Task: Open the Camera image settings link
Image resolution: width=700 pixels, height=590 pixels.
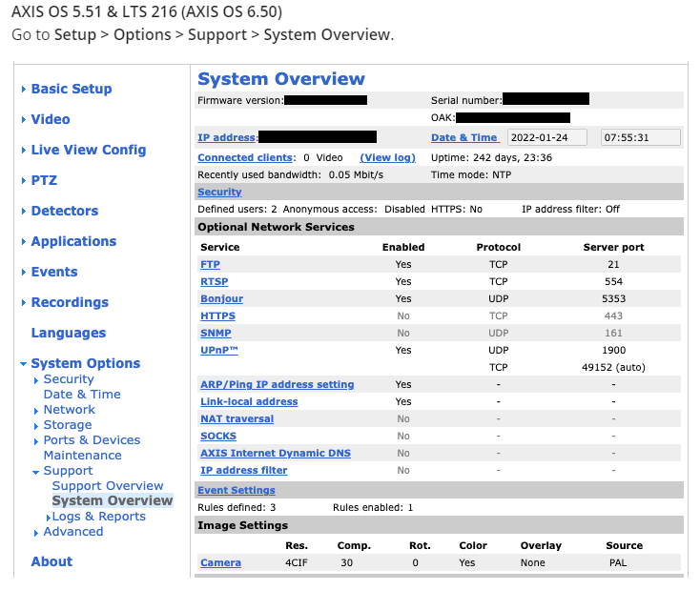Action: 220,562
